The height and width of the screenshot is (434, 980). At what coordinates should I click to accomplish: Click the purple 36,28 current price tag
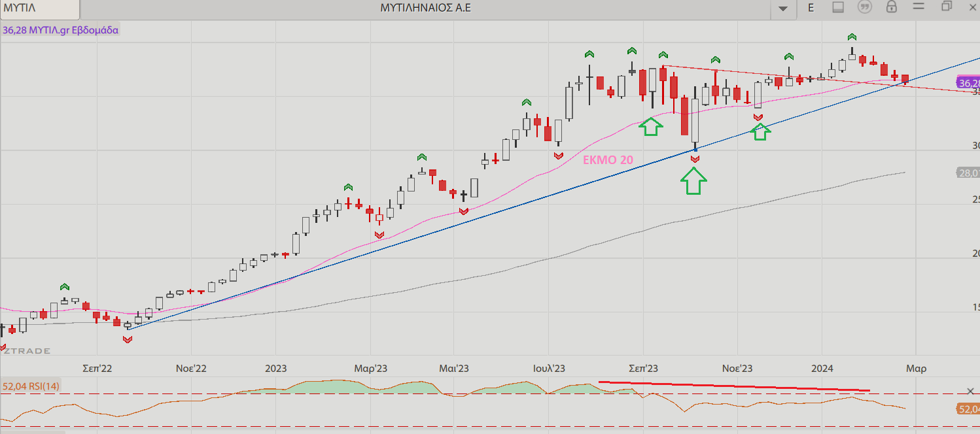[968, 83]
